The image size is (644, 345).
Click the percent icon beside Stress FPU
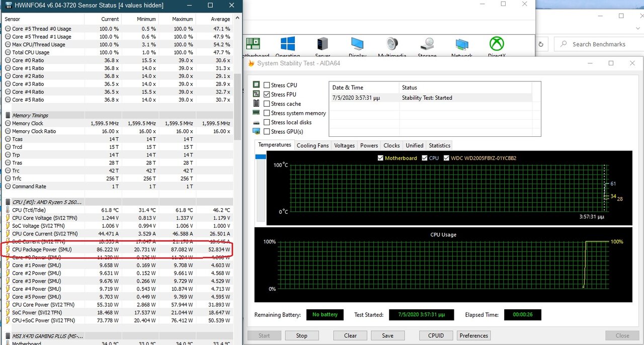coord(257,94)
